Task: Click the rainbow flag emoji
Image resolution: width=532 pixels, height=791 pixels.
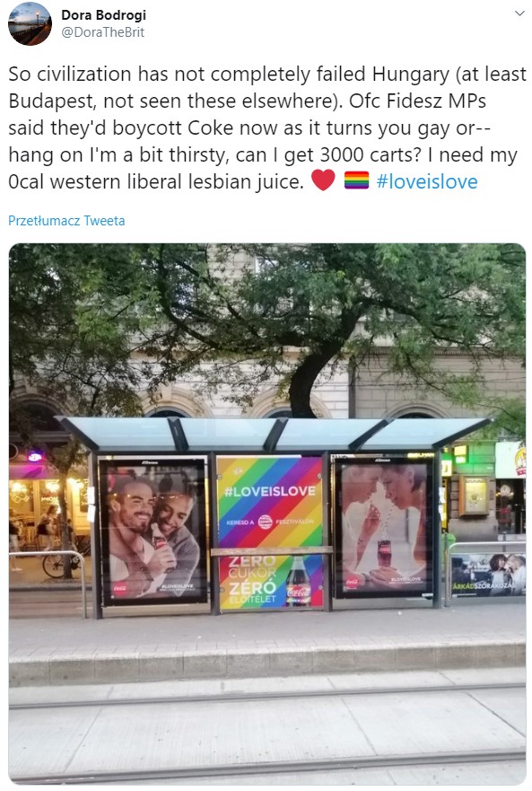Action: [356, 180]
